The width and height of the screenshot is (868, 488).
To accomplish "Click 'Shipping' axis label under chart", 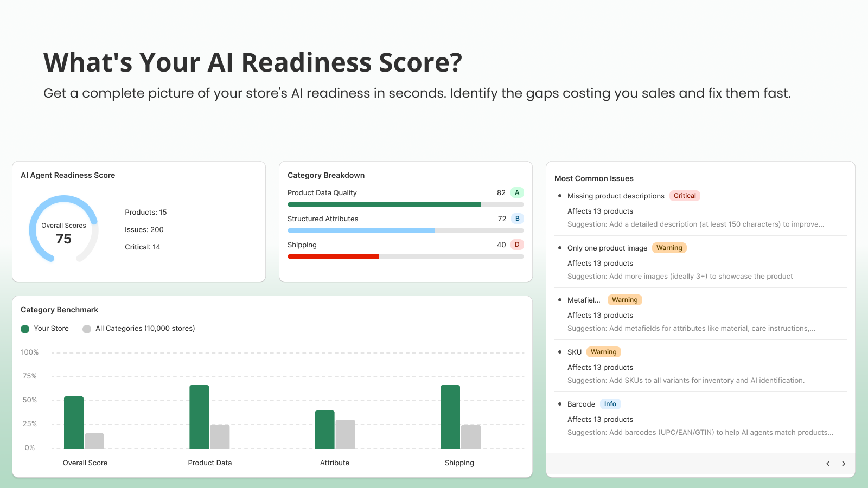I will [459, 463].
